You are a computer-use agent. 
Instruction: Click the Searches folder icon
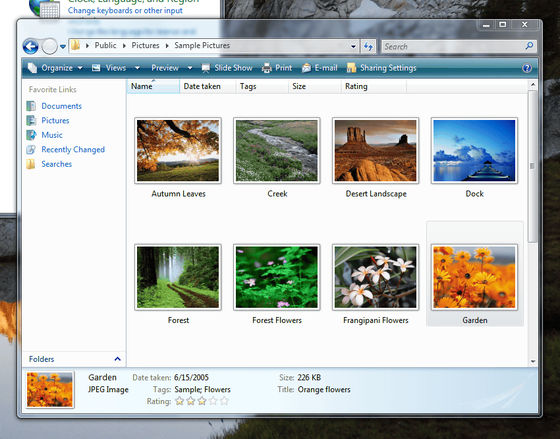[x=31, y=164]
